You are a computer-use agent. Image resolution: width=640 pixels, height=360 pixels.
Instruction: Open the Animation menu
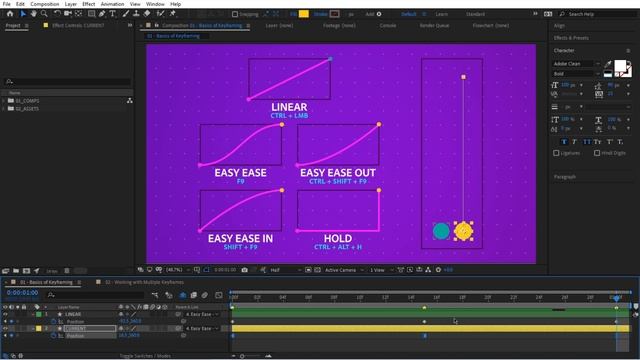[x=112, y=4]
